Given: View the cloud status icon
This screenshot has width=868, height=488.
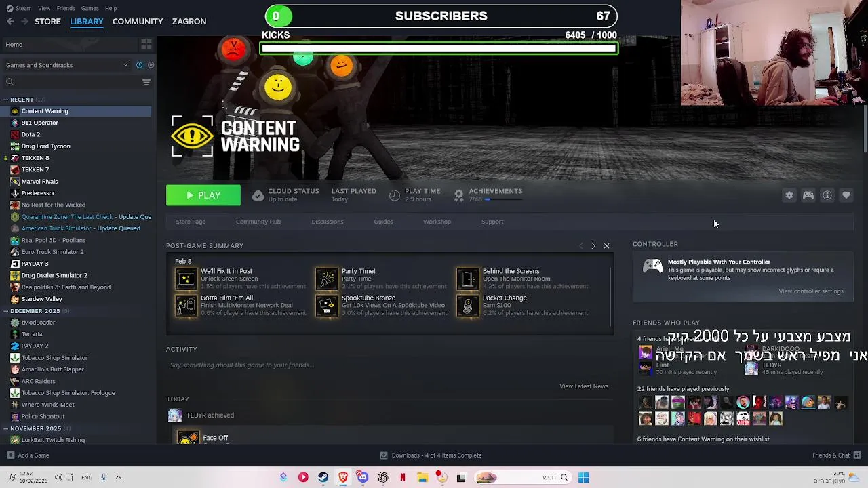Looking at the screenshot, I should (x=258, y=195).
